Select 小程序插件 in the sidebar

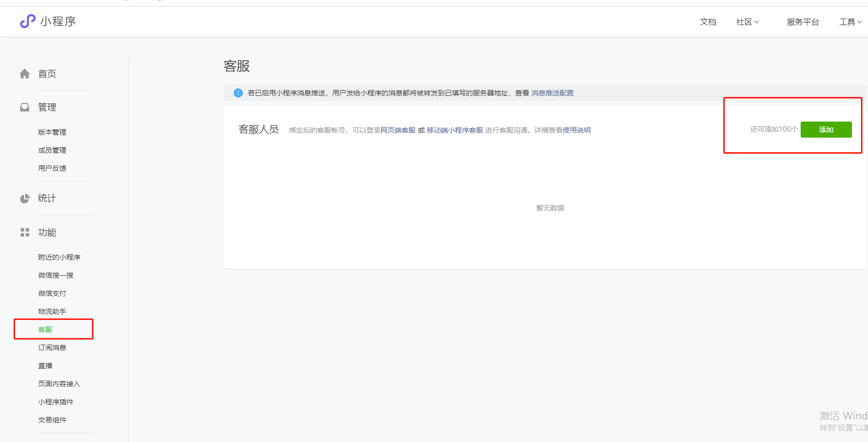click(x=56, y=402)
